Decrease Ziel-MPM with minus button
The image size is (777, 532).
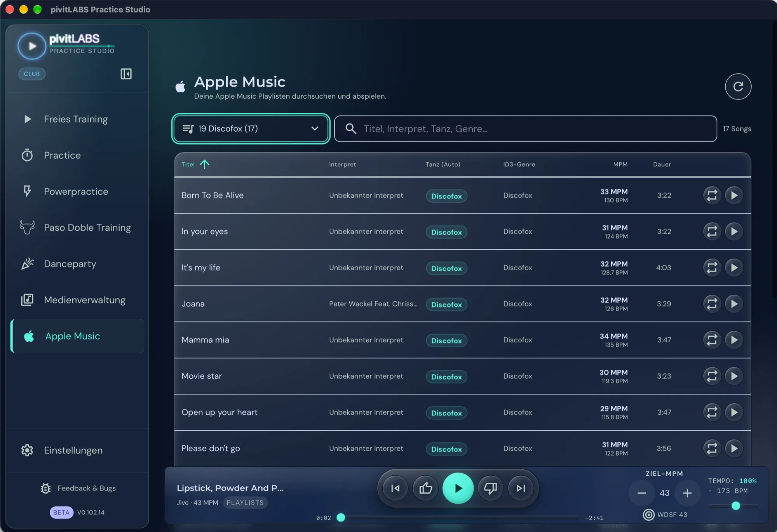point(641,493)
